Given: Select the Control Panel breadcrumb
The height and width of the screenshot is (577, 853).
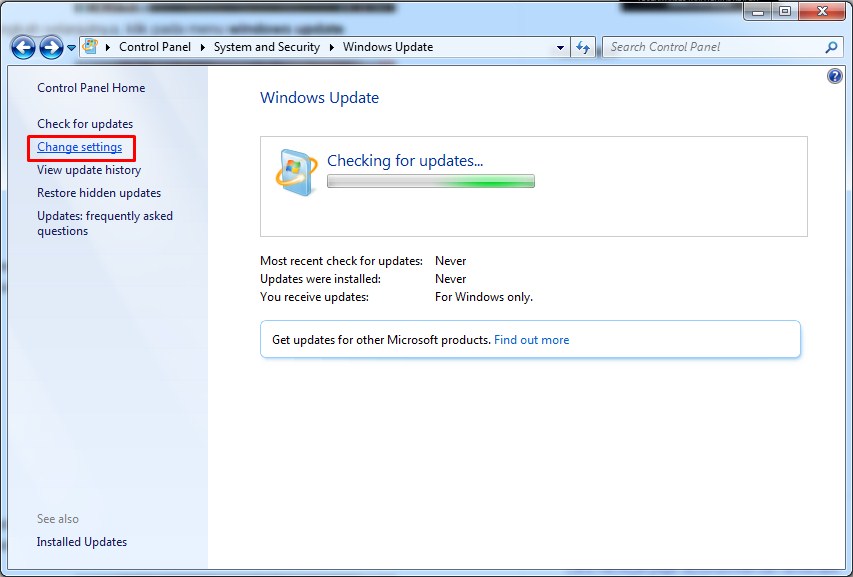Looking at the screenshot, I should pos(155,47).
